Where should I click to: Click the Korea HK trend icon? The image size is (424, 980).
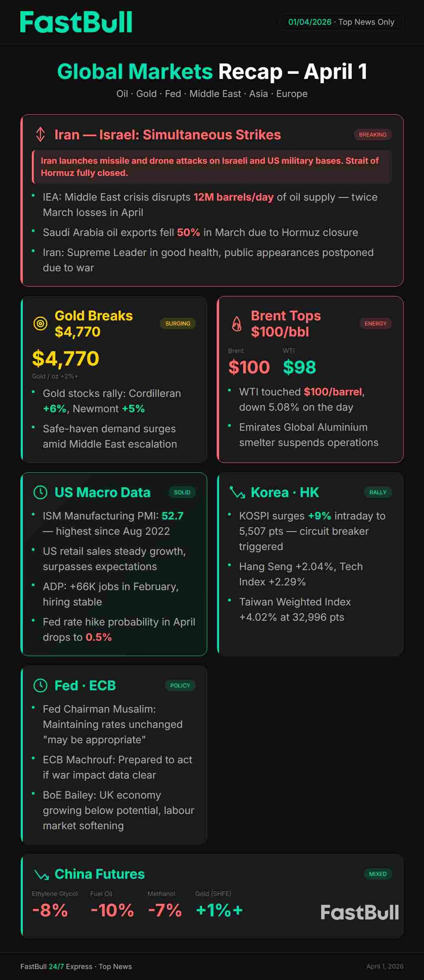pos(237,492)
